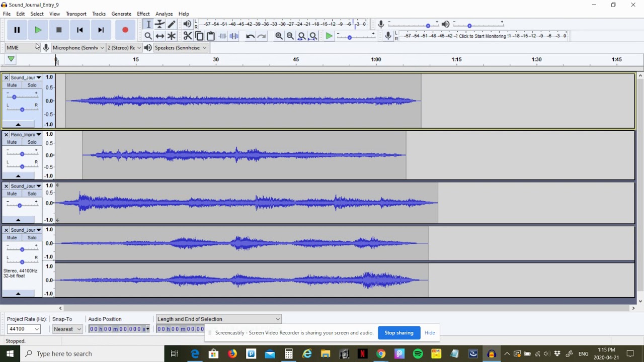Click the Paste clipboard icon
This screenshot has height=362, width=644.
(x=211, y=36)
